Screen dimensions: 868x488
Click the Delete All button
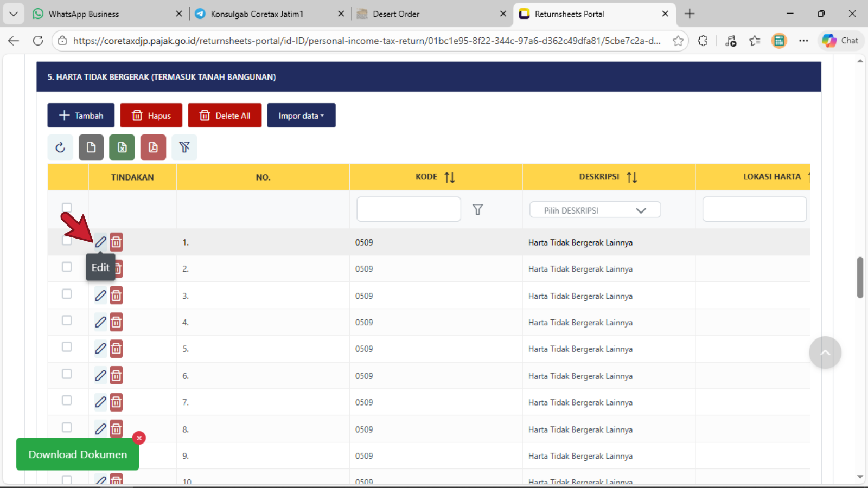pos(225,115)
